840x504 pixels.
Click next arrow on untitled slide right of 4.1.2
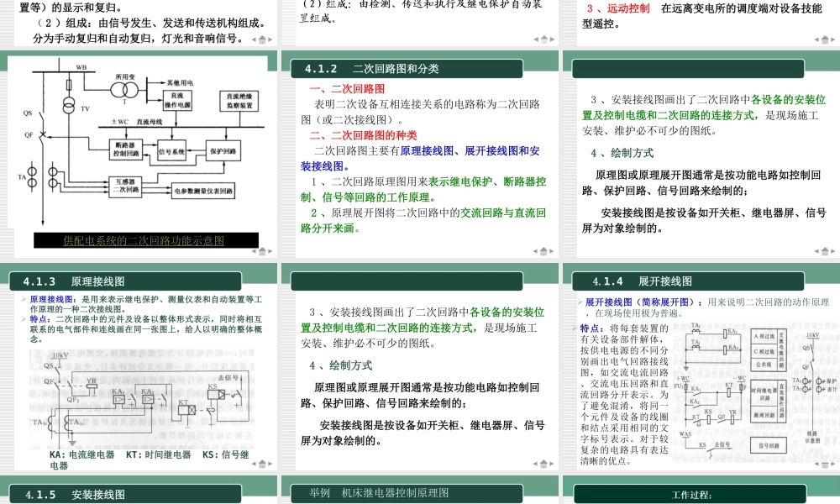point(833,252)
